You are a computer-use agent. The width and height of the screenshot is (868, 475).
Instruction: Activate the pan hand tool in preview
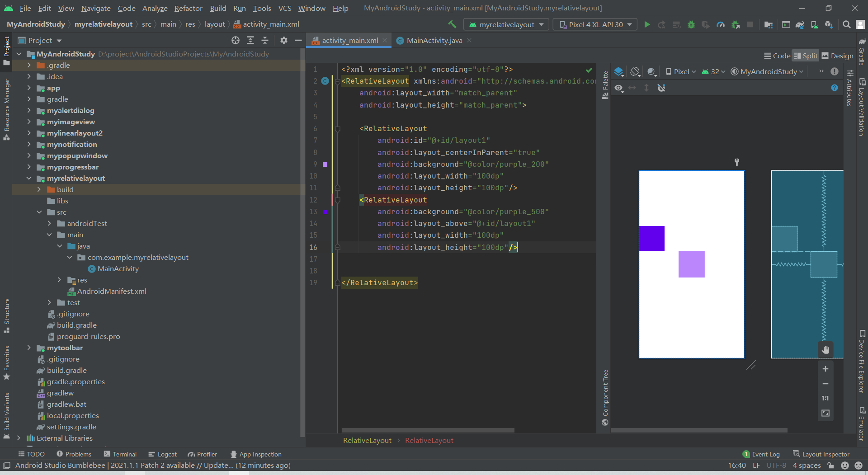point(825,349)
